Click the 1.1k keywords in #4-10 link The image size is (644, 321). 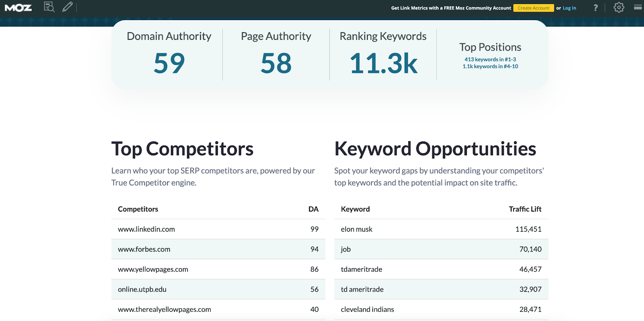coord(490,66)
